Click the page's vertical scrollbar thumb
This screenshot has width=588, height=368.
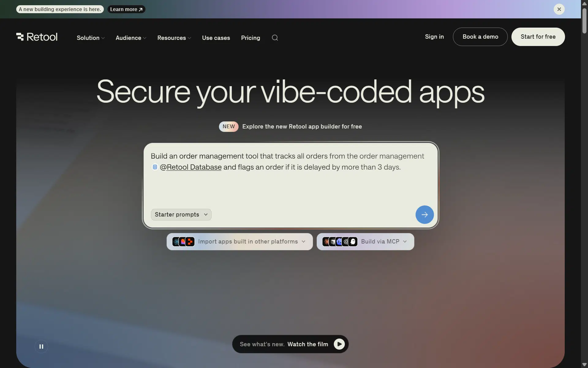click(x=584, y=21)
